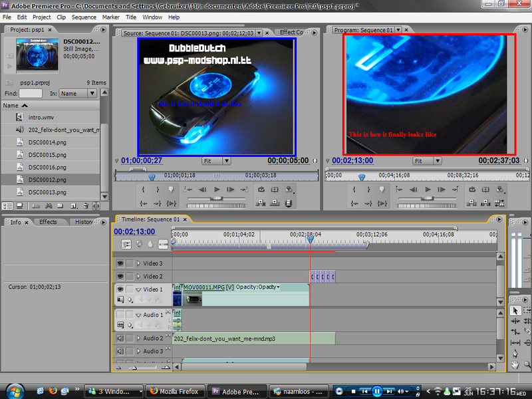Toggle lock box on Audio 2 track
532x399 pixels.
coord(130,338)
